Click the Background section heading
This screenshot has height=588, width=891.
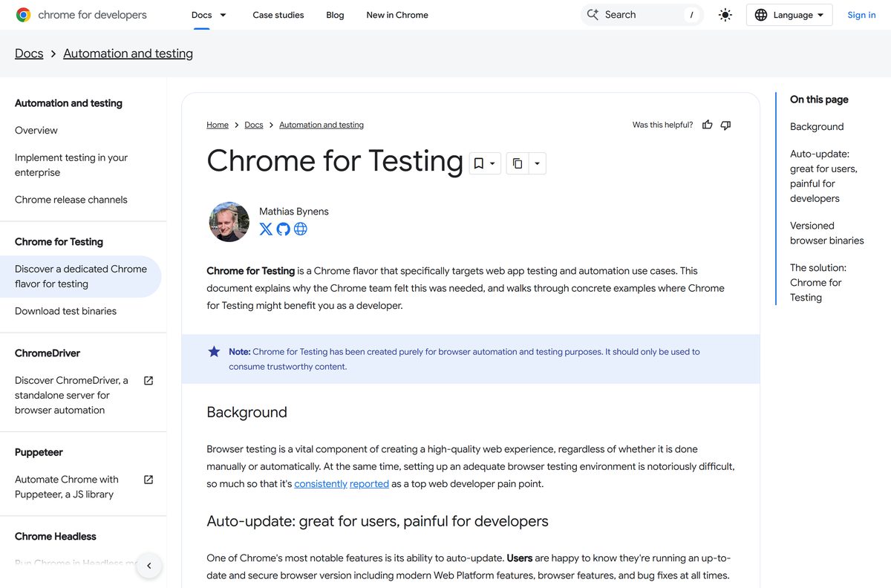tap(247, 412)
